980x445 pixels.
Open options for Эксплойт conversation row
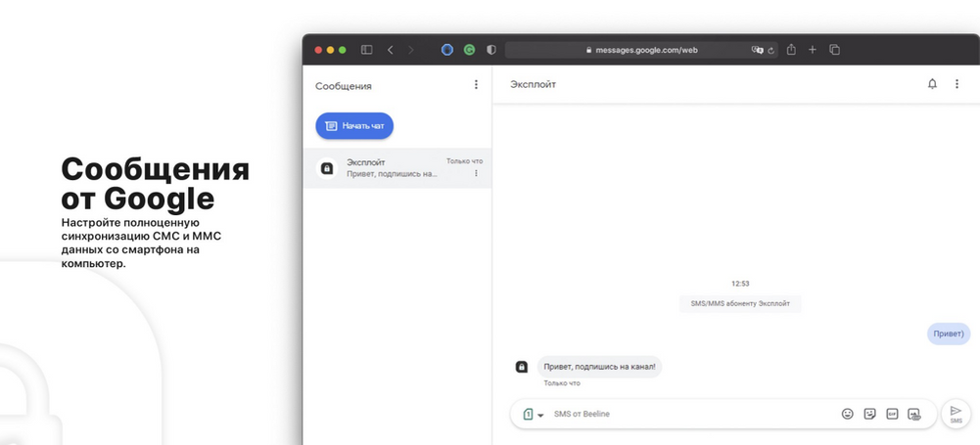click(476, 173)
